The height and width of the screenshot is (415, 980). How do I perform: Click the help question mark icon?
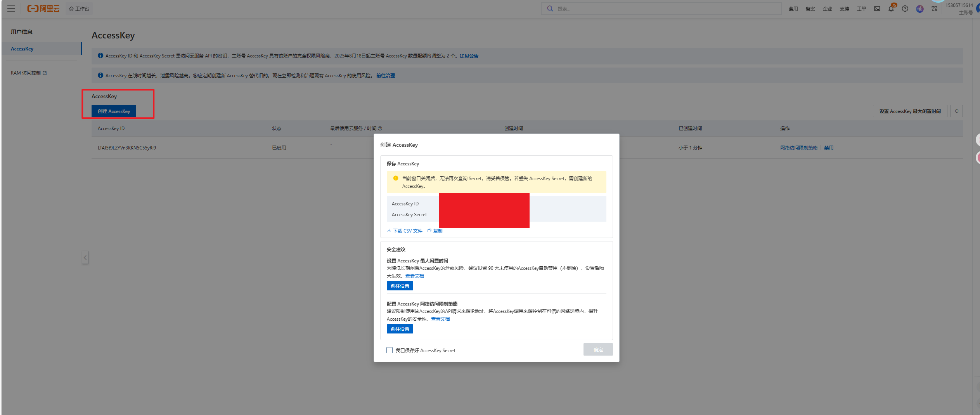[905, 9]
